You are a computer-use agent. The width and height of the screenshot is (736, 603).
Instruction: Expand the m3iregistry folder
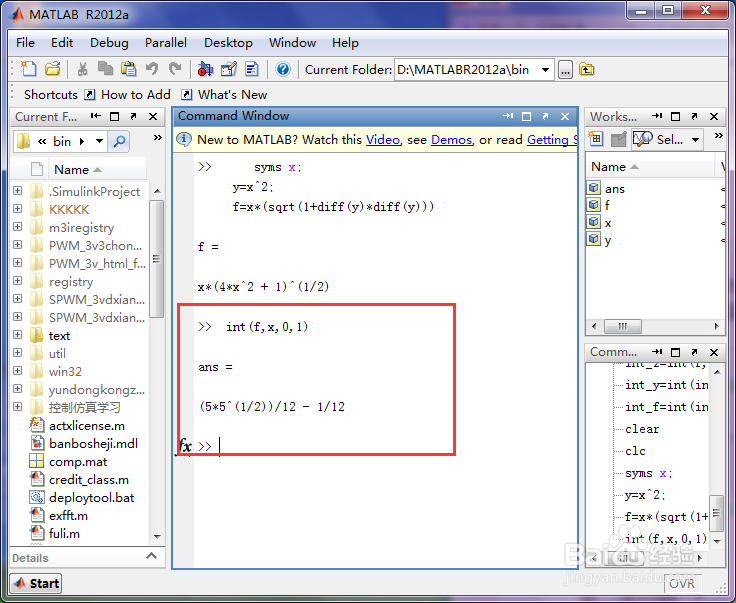tap(17, 227)
